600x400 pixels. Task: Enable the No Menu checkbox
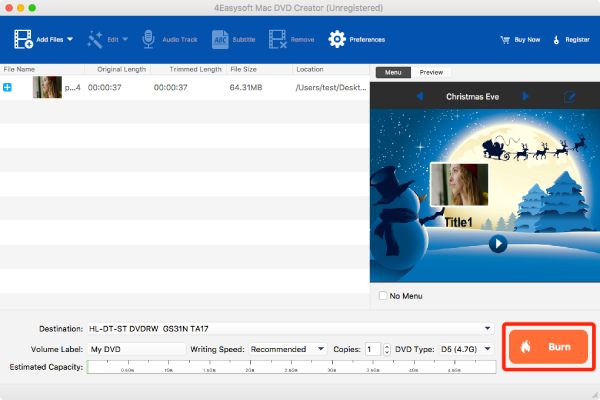click(383, 296)
